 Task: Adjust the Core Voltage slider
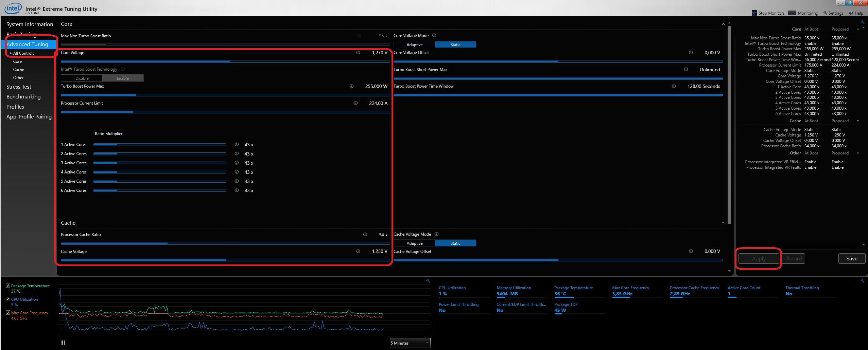click(x=225, y=61)
